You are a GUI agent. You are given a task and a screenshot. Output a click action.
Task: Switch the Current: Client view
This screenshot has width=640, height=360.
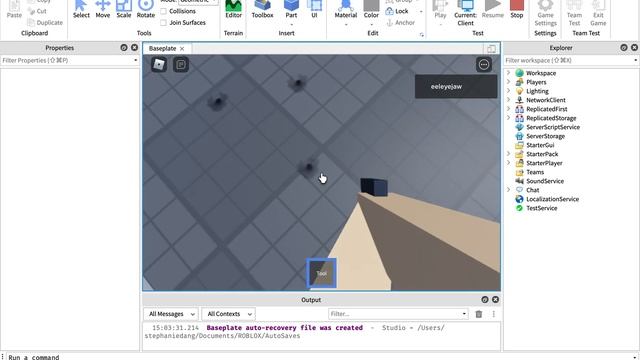pos(465,13)
